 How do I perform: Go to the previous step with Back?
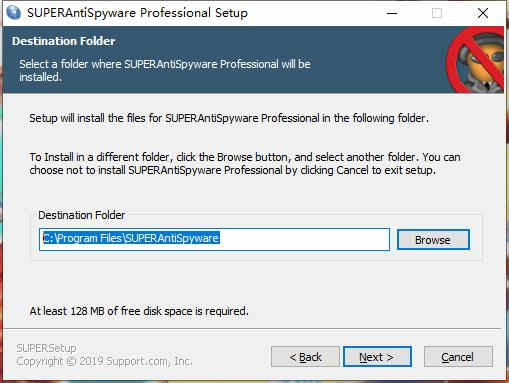point(305,357)
